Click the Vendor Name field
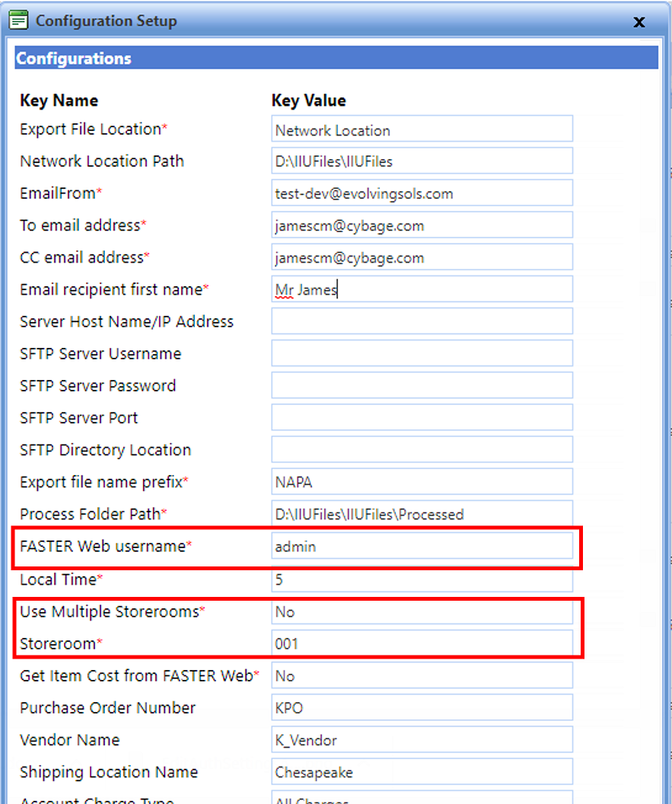 [422, 739]
